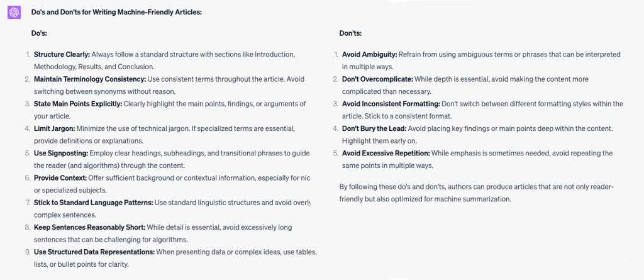This screenshot has width=644, height=280.
Task: Click "Use Structured Data Representations" bold text
Action: [94, 252]
